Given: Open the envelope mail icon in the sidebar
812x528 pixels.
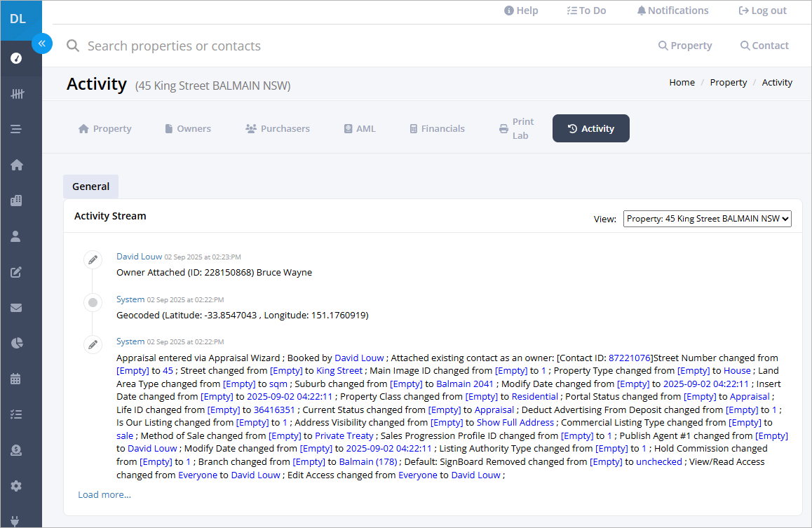Looking at the screenshot, I should (x=16, y=308).
